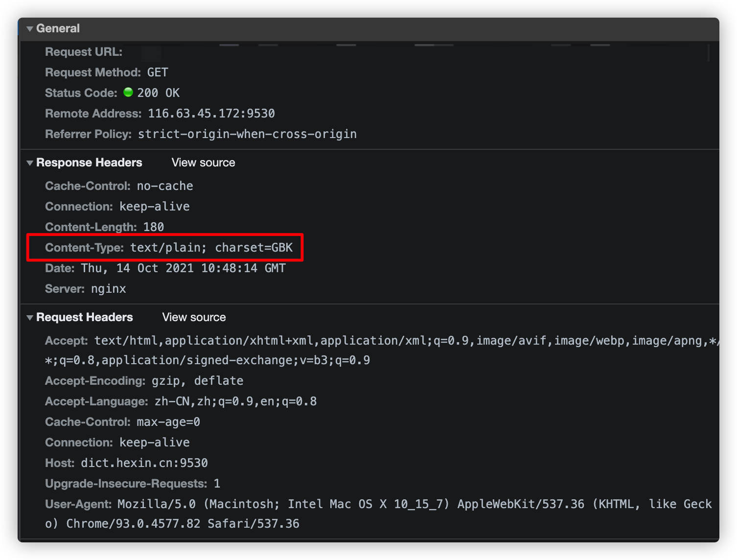Click the green status dot beside 200 OK
The image size is (737, 560).
128,92
